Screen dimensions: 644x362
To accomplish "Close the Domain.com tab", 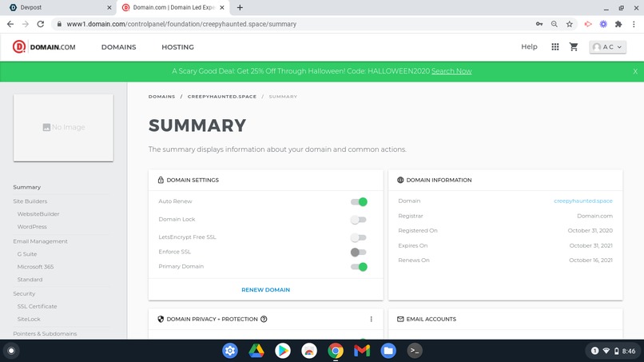I will [222, 7].
